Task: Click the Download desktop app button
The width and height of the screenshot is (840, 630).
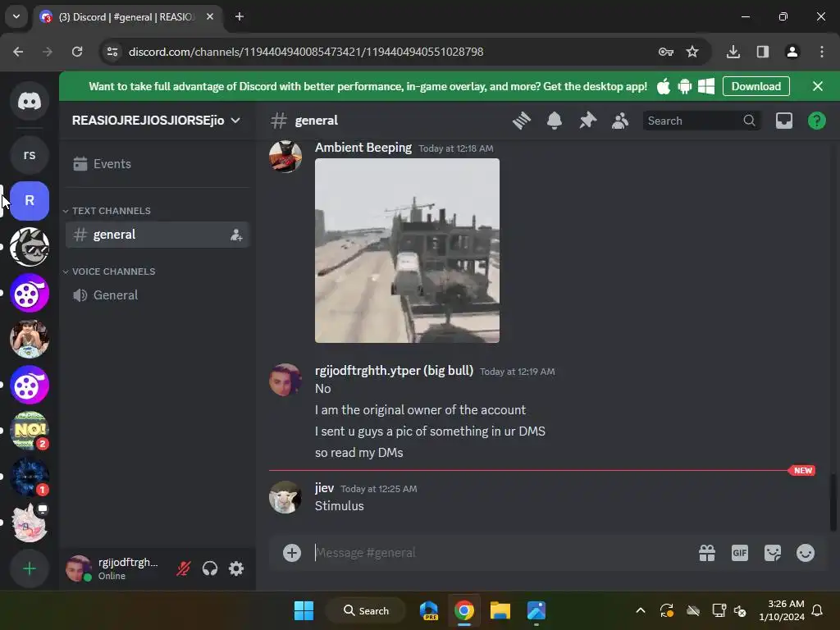Action: 756,86
